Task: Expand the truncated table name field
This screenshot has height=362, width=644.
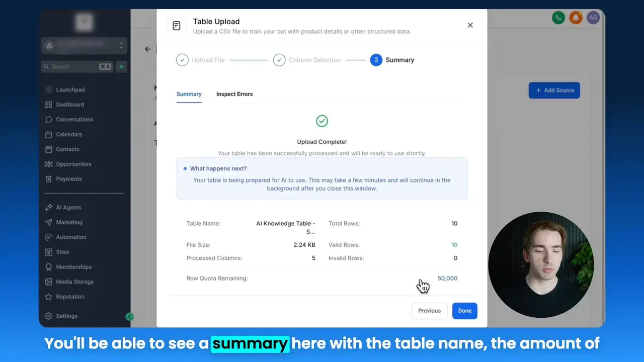Action: 286,227
